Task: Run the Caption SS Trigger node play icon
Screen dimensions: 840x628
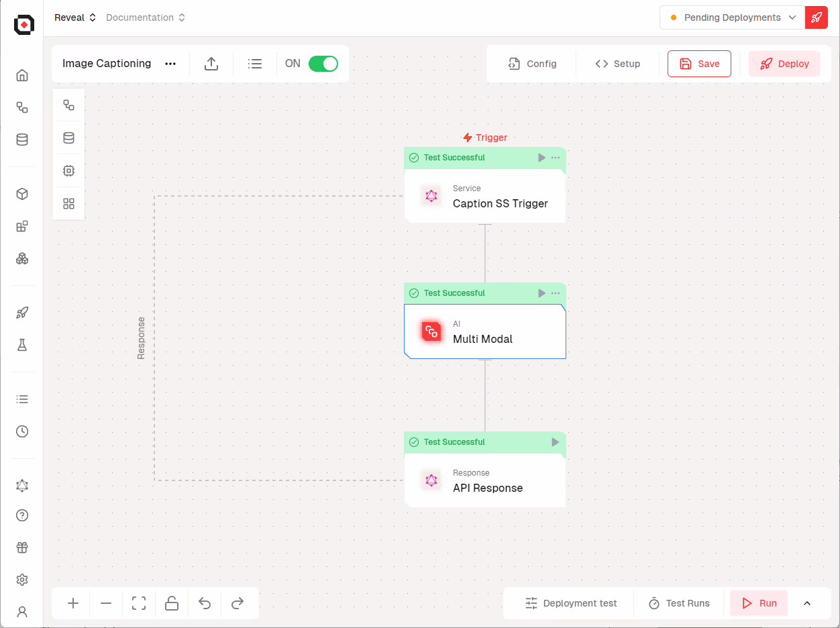Action: click(541, 158)
